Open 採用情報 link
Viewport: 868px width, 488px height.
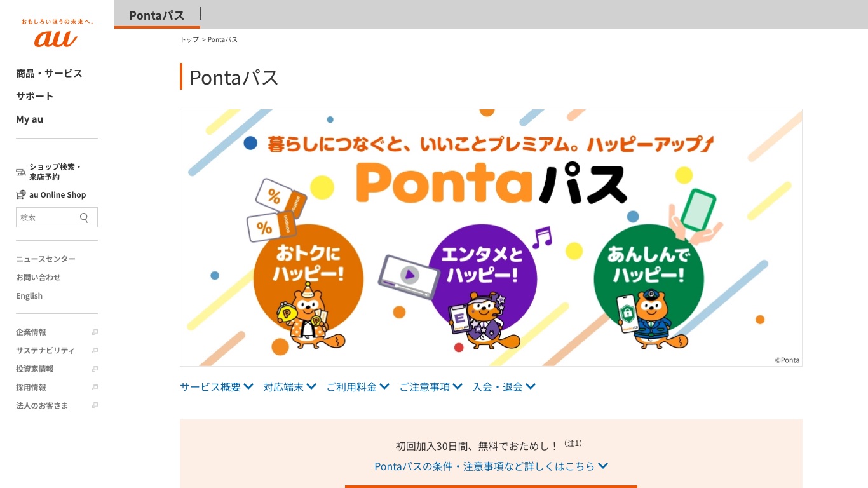31,388
